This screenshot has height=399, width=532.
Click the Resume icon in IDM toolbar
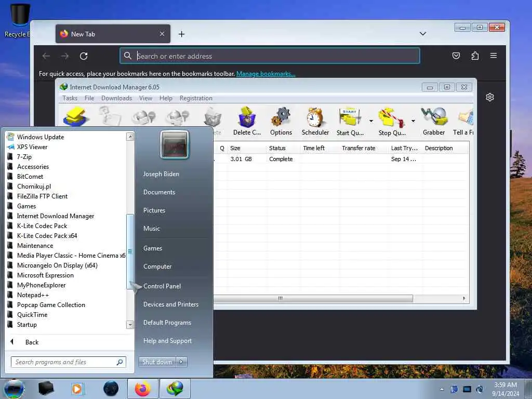[x=110, y=116]
